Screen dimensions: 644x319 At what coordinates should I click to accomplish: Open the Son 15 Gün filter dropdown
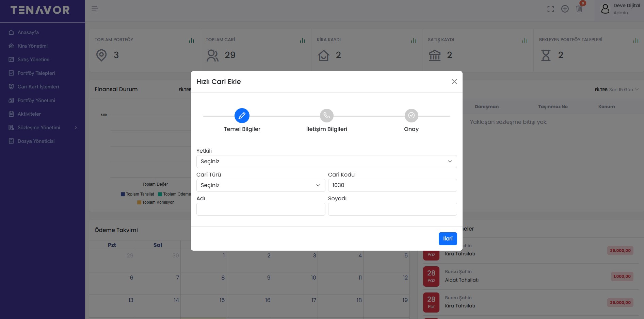click(623, 90)
